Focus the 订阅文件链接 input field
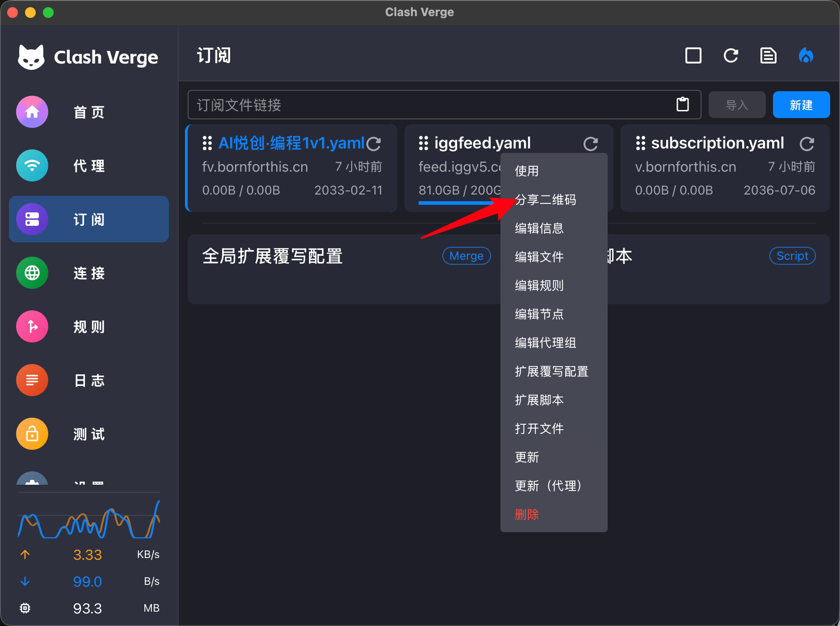 pyautogui.click(x=444, y=105)
